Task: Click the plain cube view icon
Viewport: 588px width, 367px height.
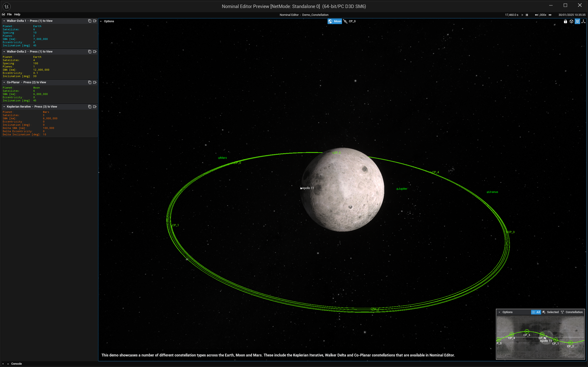Action: click(x=571, y=21)
